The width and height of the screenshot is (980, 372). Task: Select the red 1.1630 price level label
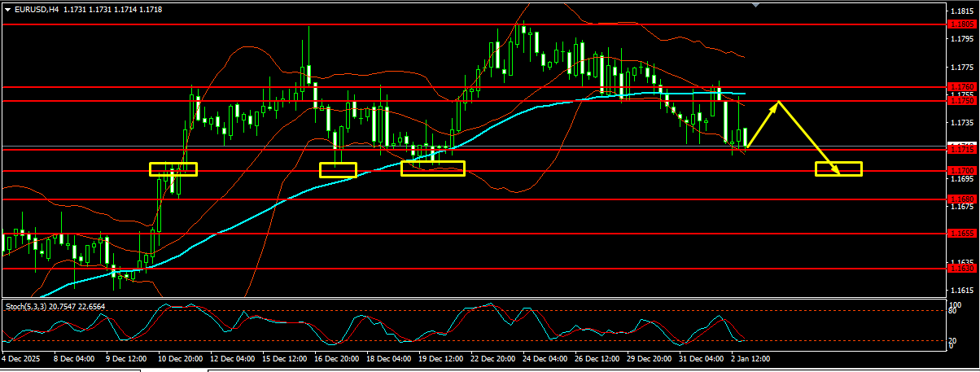[962, 268]
